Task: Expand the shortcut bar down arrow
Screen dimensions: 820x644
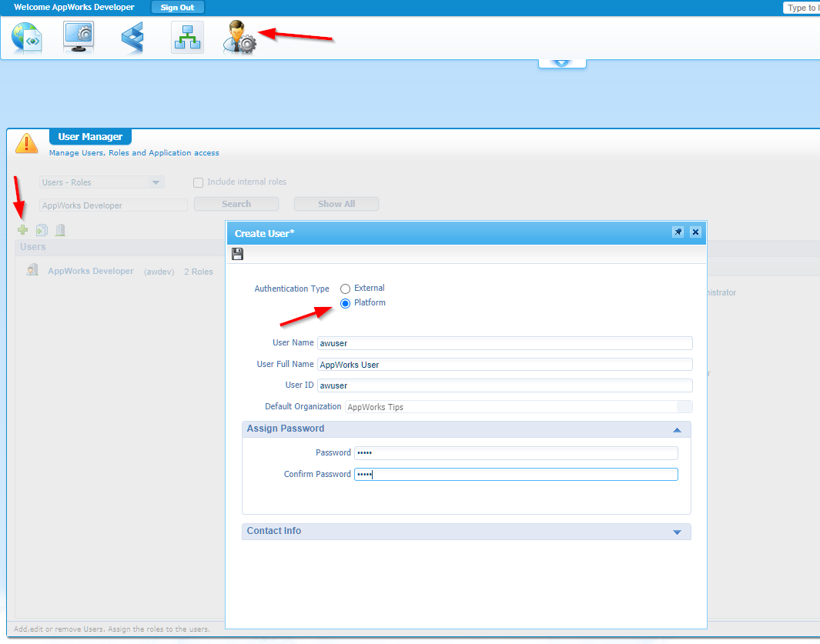Action: (x=562, y=63)
